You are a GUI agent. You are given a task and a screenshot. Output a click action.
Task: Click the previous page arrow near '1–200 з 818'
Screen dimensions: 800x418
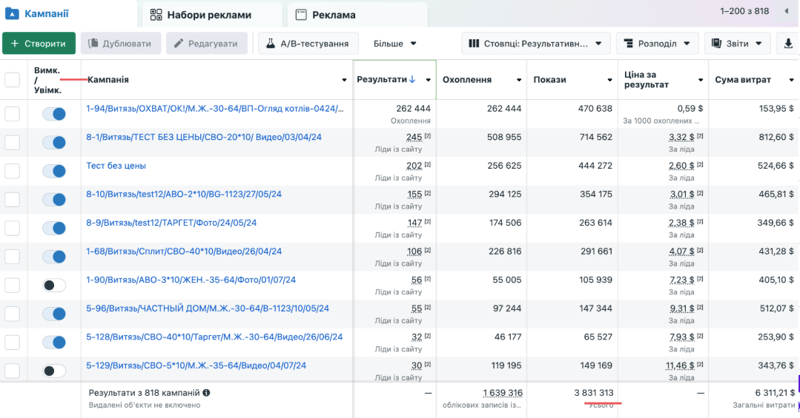tap(786, 11)
